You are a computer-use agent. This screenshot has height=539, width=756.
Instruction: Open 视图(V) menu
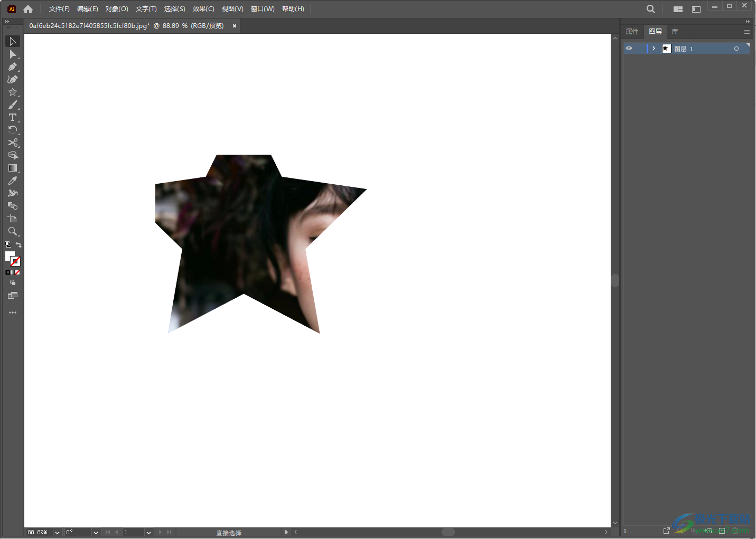[232, 9]
